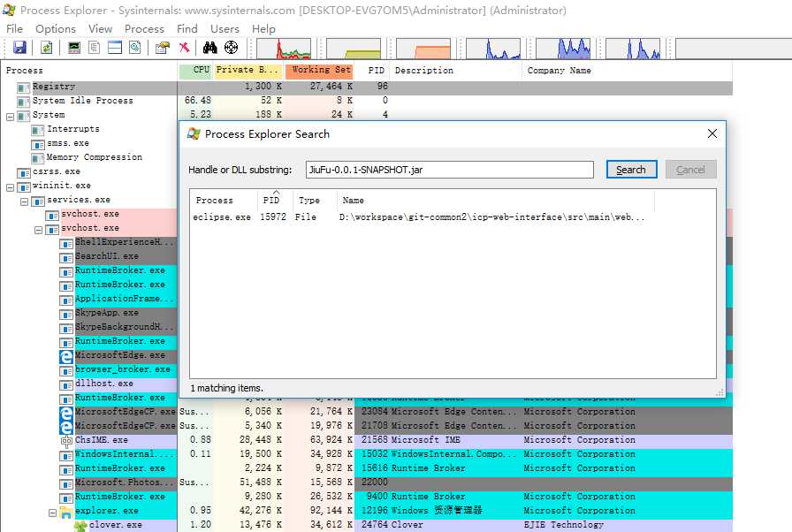Select the Interrupts tree row
This screenshot has width=792, height=532.
tap(73, 129)
